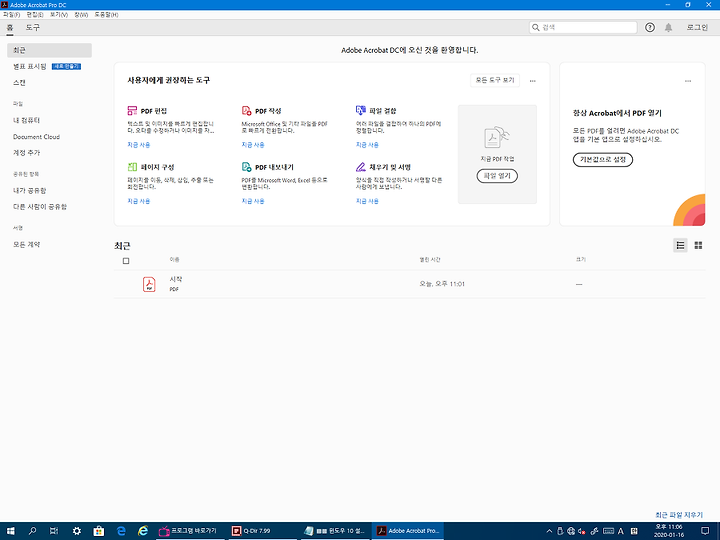Open the 창 menu
The height and width of the screenshot is (540, 720).
81,15
